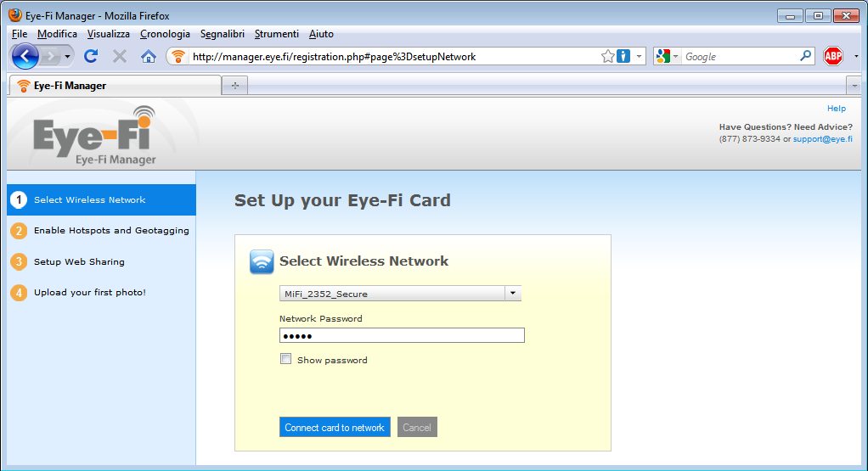Minimize the Firefox window
Viewport: 868px width, 471px height.
(x=790, y=16)
